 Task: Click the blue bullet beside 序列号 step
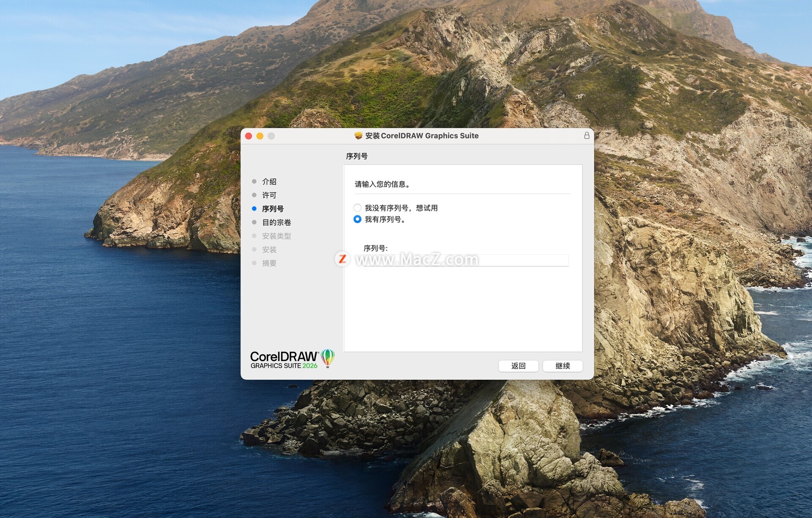tap(254, 209)
